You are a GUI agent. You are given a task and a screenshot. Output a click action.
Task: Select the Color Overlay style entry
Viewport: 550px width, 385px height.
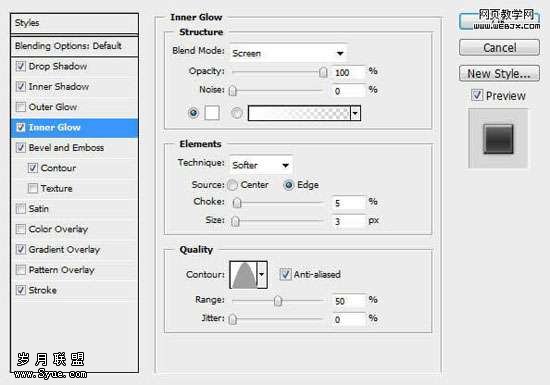[58, 229]
